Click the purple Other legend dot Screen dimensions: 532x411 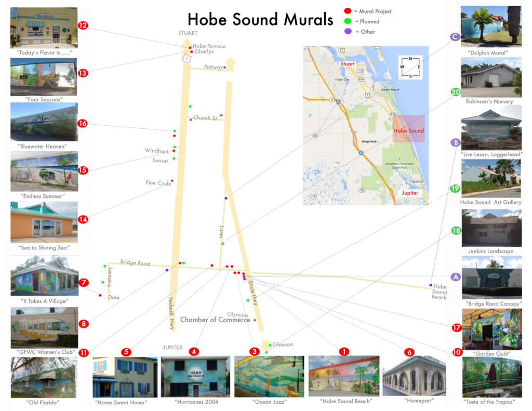point(347,32)
